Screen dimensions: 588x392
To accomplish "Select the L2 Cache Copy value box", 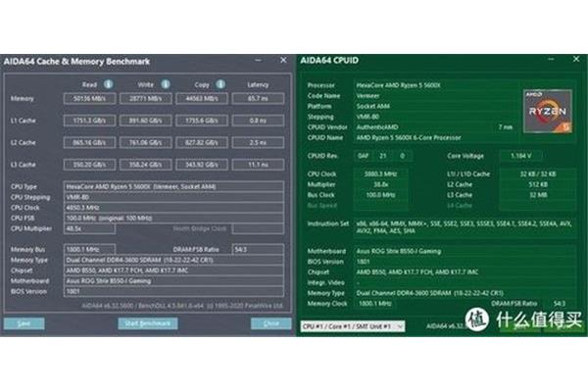I will pyautogui.click(x=202, y=142).
